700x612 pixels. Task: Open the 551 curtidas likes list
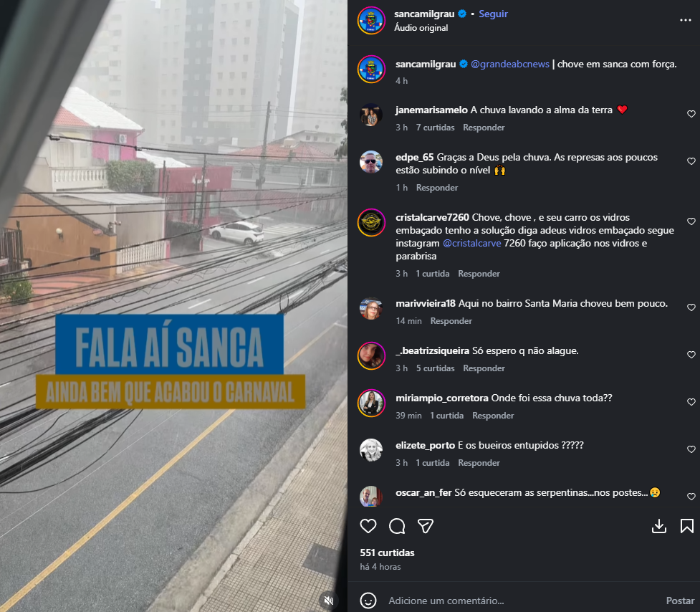click(387, 553)
